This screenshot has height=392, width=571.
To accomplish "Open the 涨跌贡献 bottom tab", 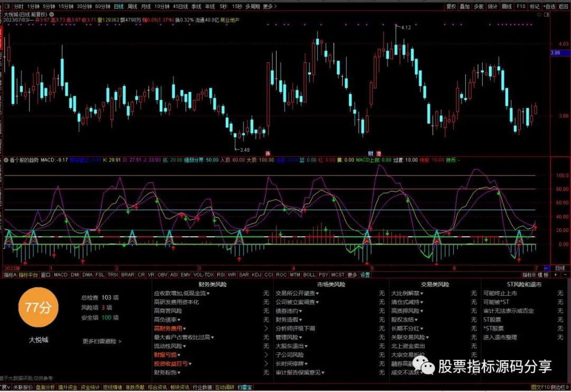I will 135,387.
